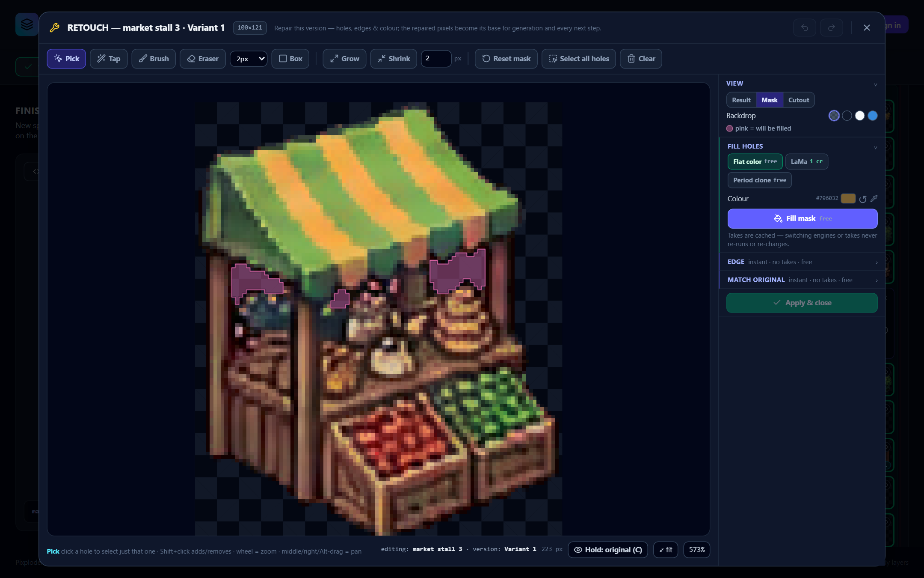Open the brown fill colour swatch
The image size is (924, 578).
point(848,198)
